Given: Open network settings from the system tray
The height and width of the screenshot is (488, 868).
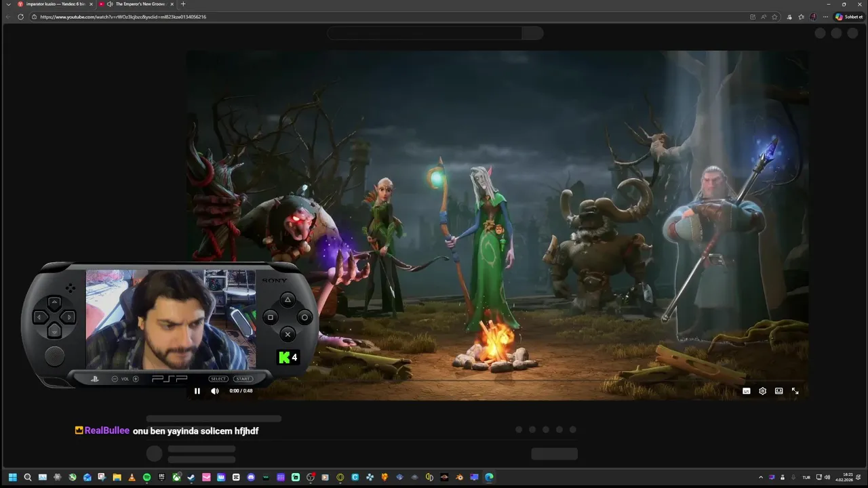Looking at the screenshot, I should 819,477.
